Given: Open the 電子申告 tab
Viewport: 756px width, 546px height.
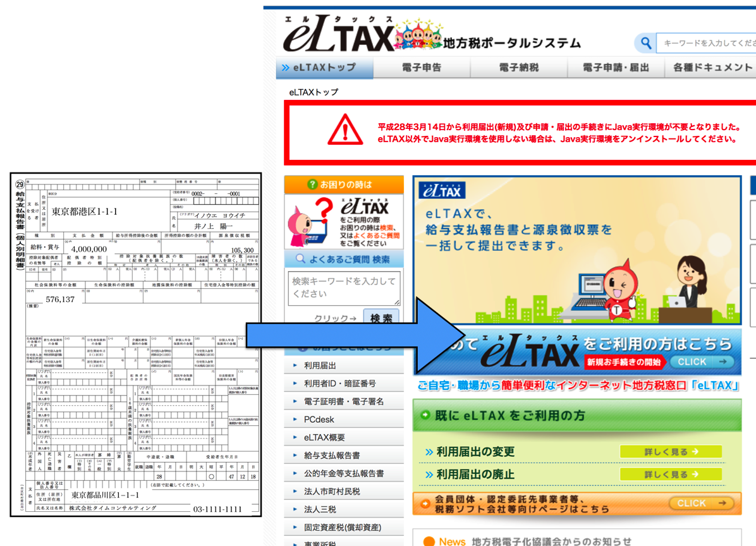Looking at the screenshot, I should [422, 68].
